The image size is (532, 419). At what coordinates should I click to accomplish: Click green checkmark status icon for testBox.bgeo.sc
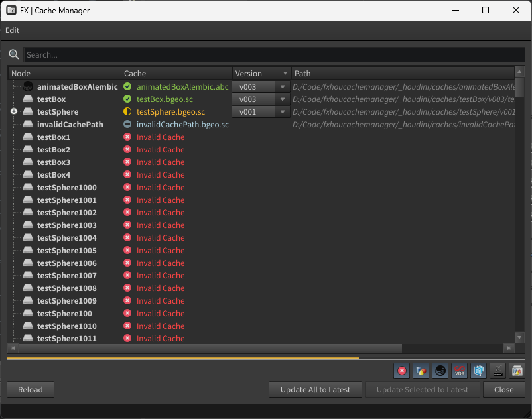[127, 99]
